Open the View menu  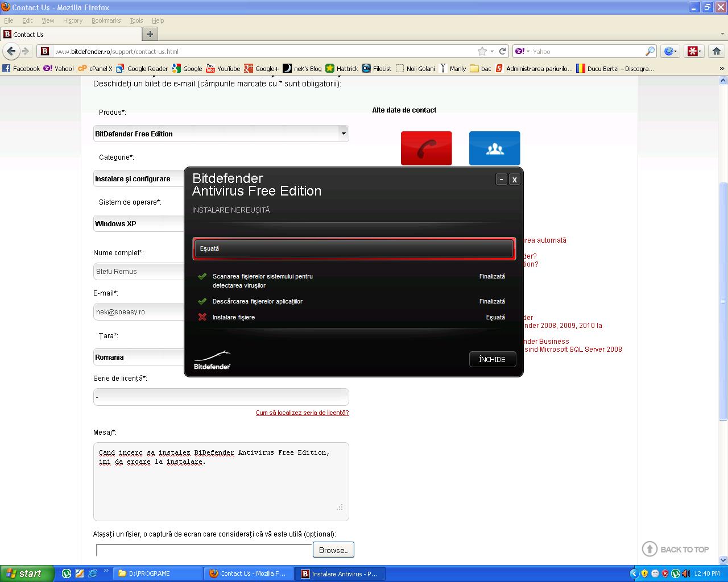coord(48,20)
